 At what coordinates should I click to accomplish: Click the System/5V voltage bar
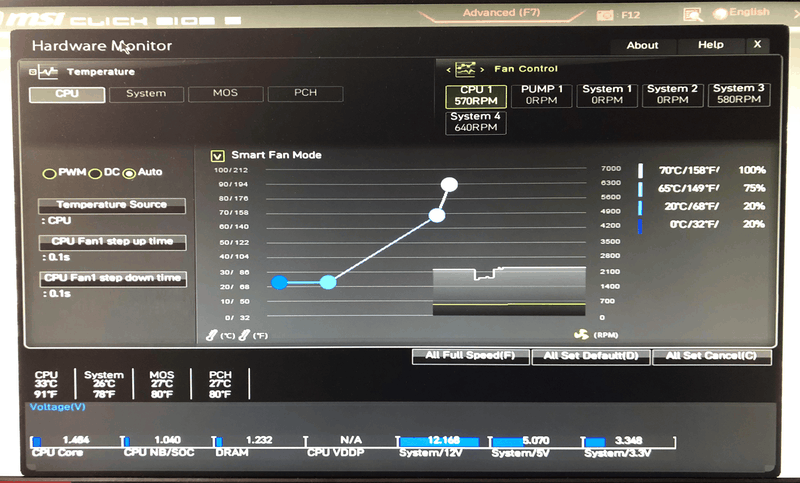point(535,442)
